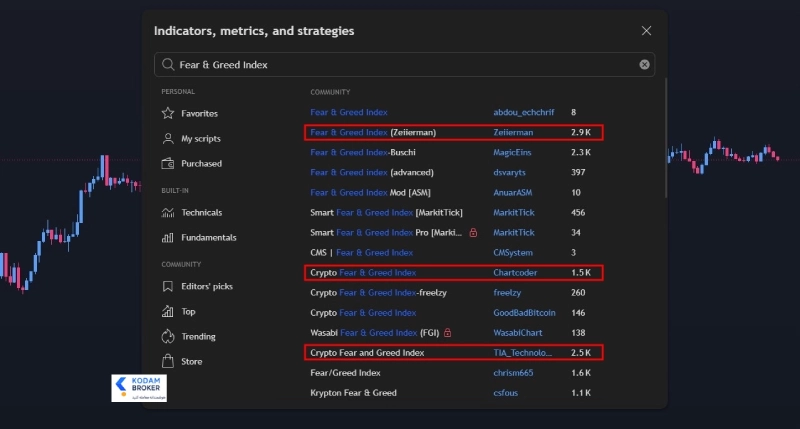Click the search magnifier icon
The image size is (800, 429).
pyautogui.click(x=168, y=64)
